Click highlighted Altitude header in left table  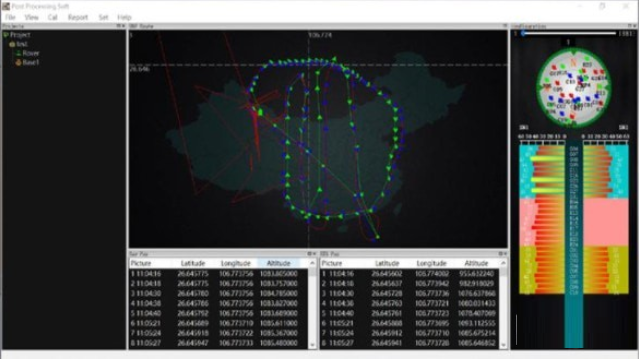(x=279, y=263)
